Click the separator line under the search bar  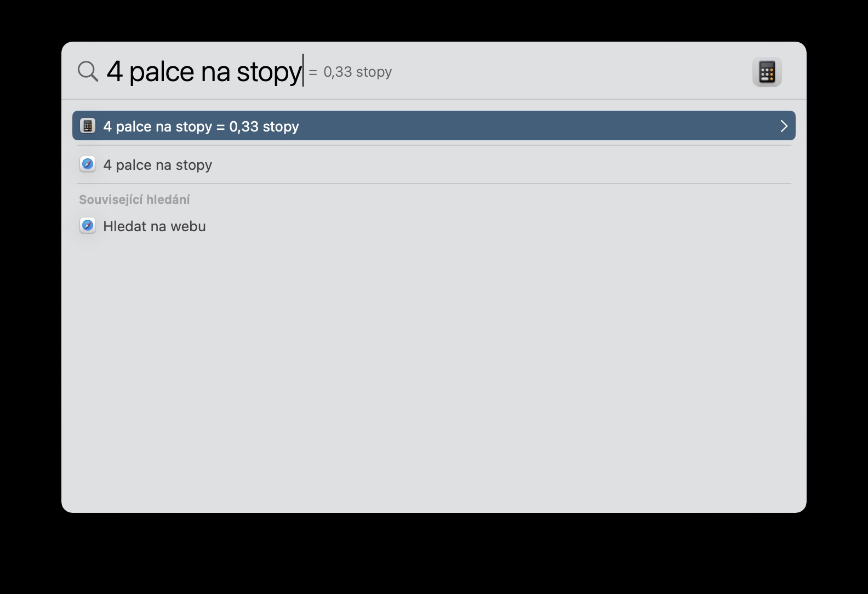click(x=433, y=99)
